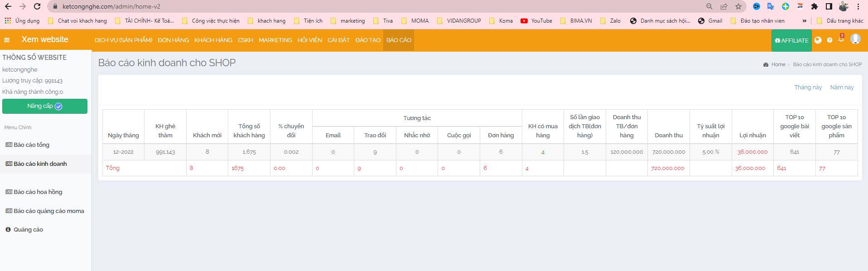Click the green Nâng cấp button
The width and height of the screenshot is (868, 271).
click(x=45, y=106)
